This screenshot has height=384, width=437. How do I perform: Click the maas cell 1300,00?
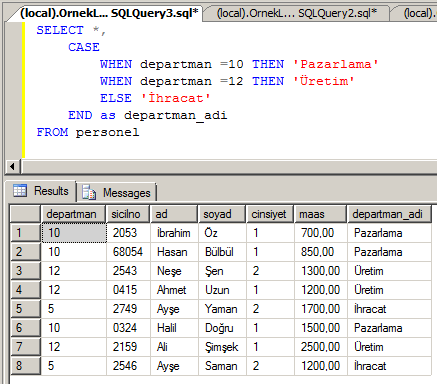320,271
